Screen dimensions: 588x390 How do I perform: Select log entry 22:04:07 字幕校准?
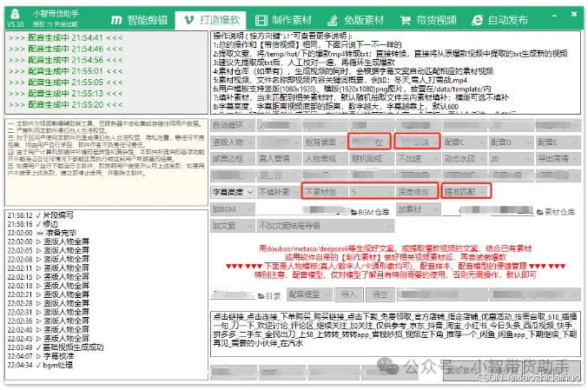[41, 356]
